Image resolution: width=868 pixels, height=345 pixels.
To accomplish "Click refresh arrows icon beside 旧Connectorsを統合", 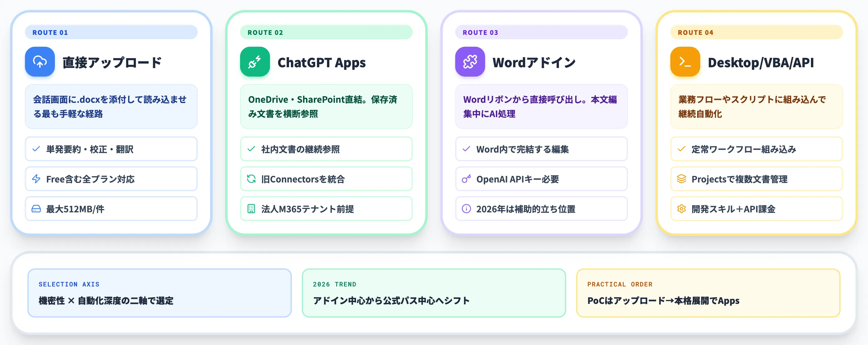I will 251,179.
